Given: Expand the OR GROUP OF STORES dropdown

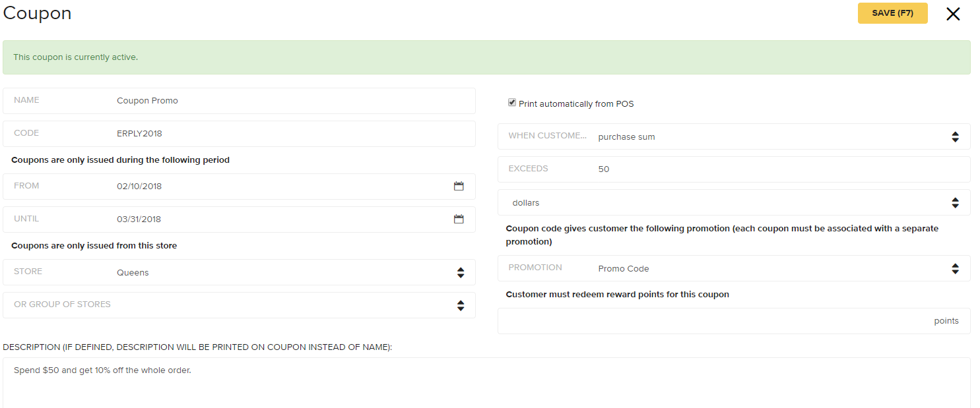Looking at the screenshot, I should tap(239, 305).
